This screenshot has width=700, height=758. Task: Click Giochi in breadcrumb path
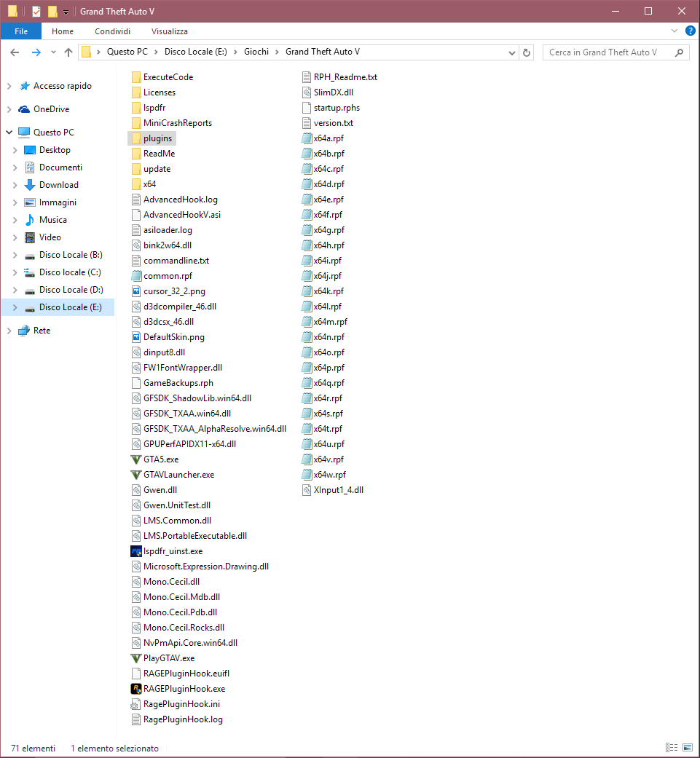(x=256, y=52)
